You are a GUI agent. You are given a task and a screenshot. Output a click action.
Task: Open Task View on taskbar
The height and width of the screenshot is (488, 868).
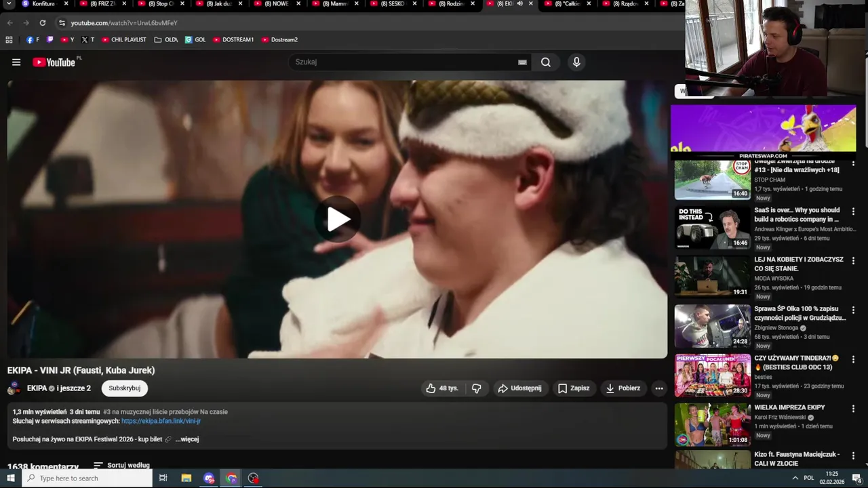tap(163, 479)
